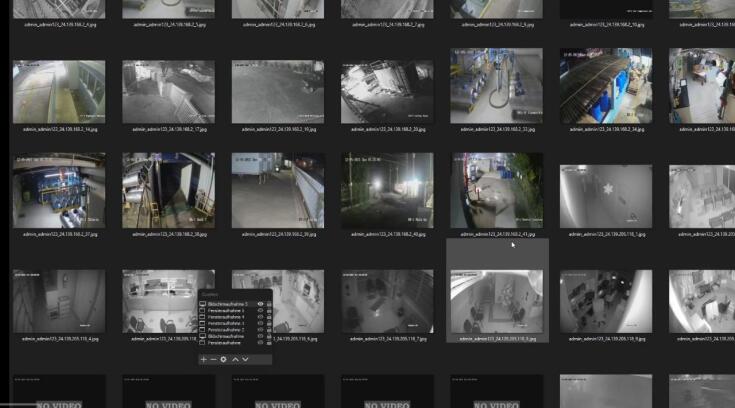Select thumbnail of file ending 168.2_34.jpg
Screen dimensions: 735x408
pyautogui.click(x=606, y=86)
